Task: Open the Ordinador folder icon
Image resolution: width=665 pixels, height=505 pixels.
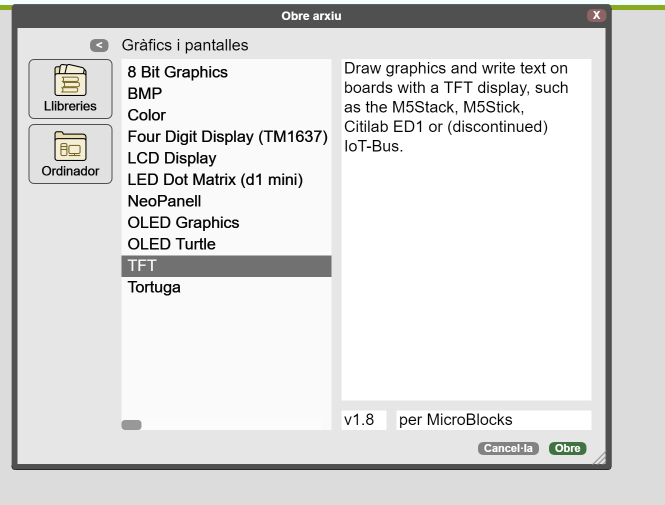Action: click(70, 153)
